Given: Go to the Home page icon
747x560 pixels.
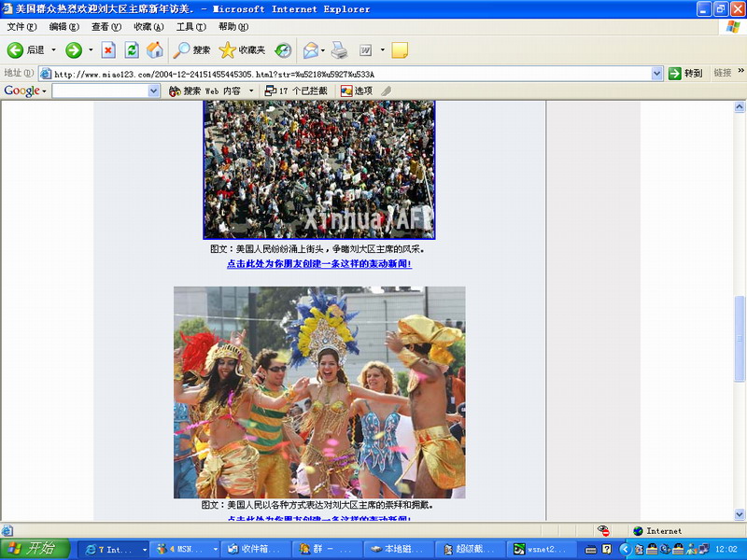Looking at the screenshot, I should (154, 50).
